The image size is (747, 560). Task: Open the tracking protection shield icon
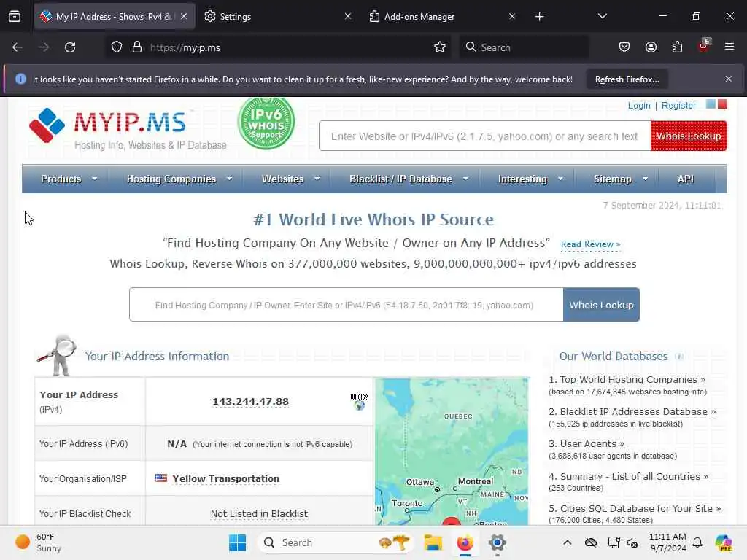point(117,47)
